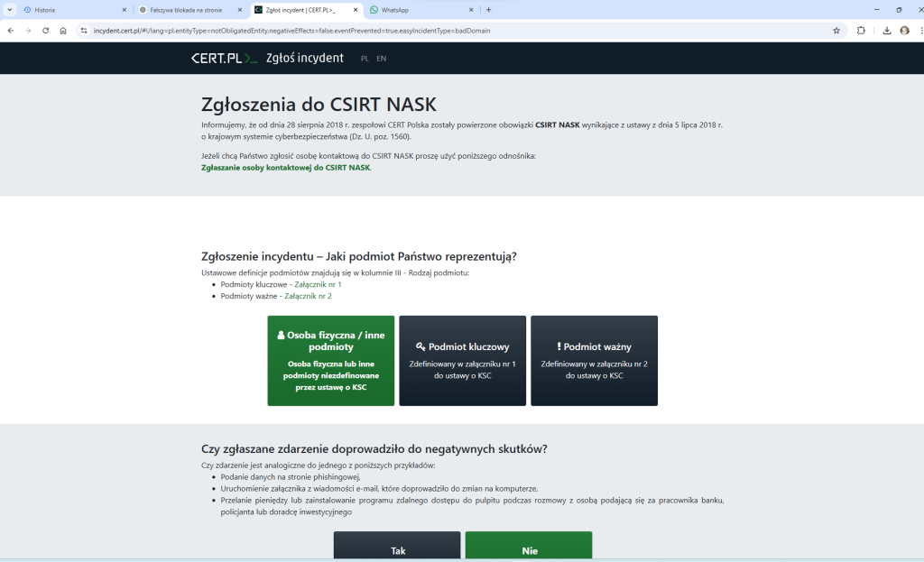Bookmark this page with the star icon

[x=836, y=31]
